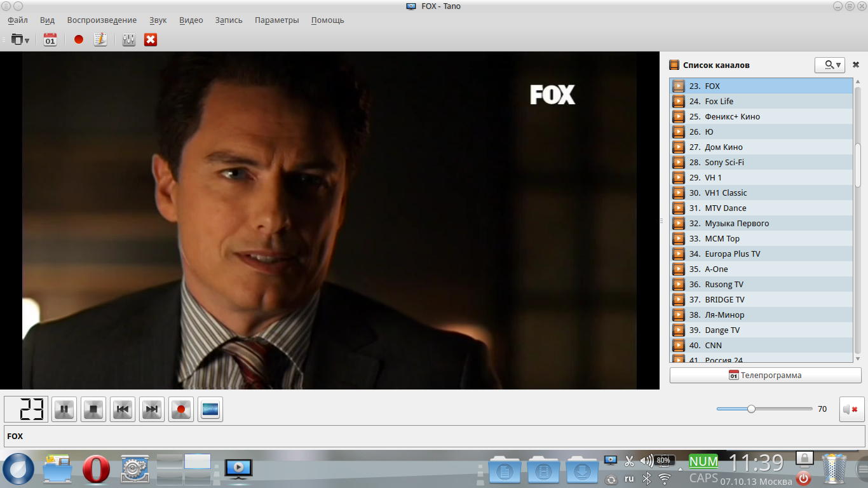Select channel 34. Europa Plus TV
Screen dimensions: 868x488
pyautogui.click(x=761, y=254)
